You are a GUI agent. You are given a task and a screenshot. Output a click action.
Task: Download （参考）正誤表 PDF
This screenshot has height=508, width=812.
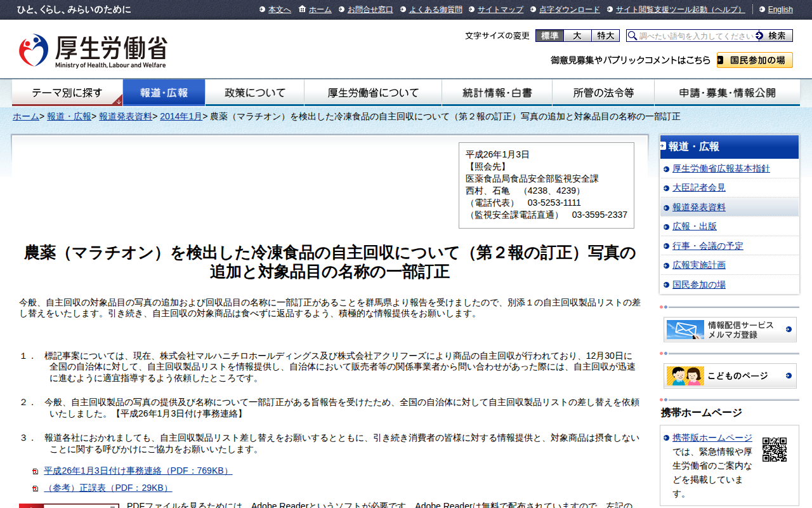pos(108,488)
